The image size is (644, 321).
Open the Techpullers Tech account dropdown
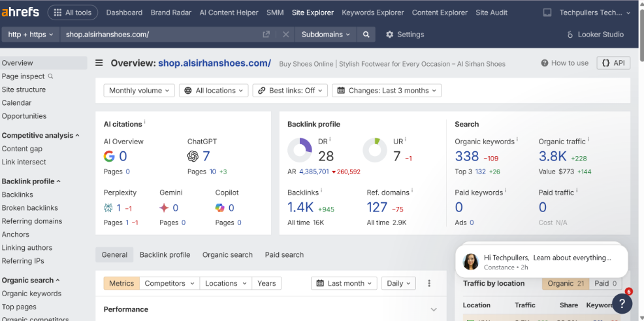click(x=595, y=13)
